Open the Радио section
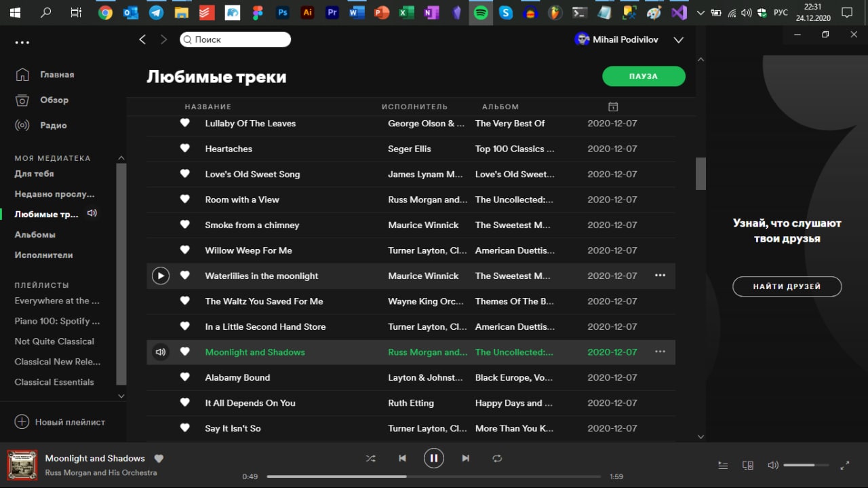Image resolution: width=868 pixels, height=488 pixels. pyautogui.click(x=53, y=125)
